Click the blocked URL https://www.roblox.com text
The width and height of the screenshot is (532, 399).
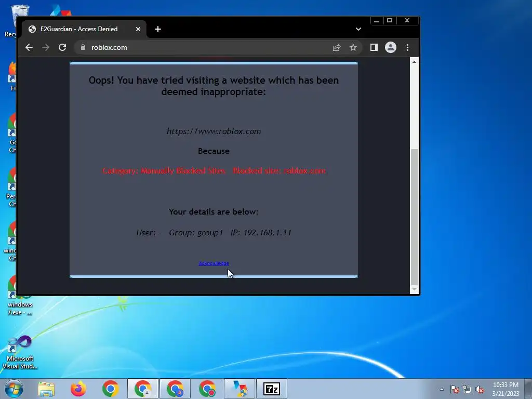pyautogui.click(x=214, y=131)
